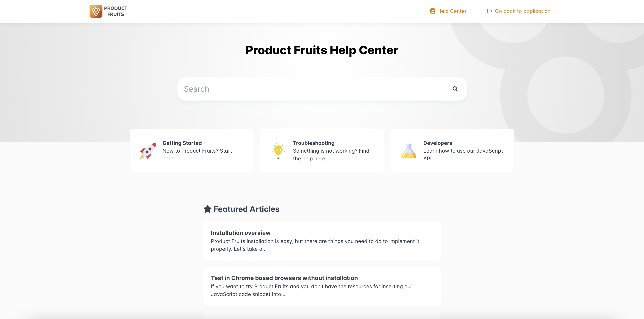
Task: Click the logout arrow icon near Go back
Action: (x=490, y=11)
